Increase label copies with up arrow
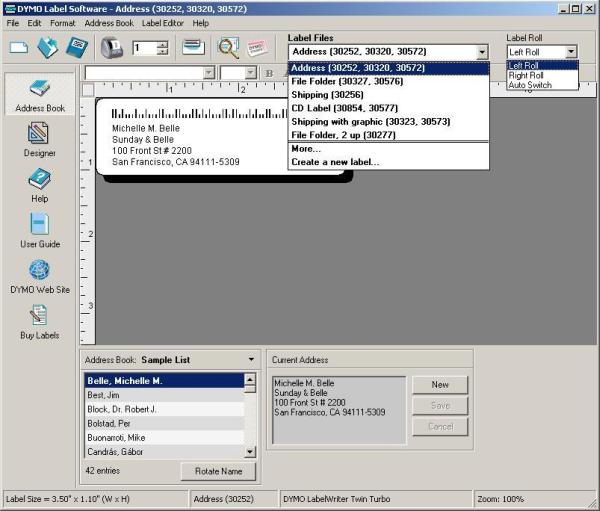Image resolution: width=600 pixels, height=511 pixels. (163, 44)
